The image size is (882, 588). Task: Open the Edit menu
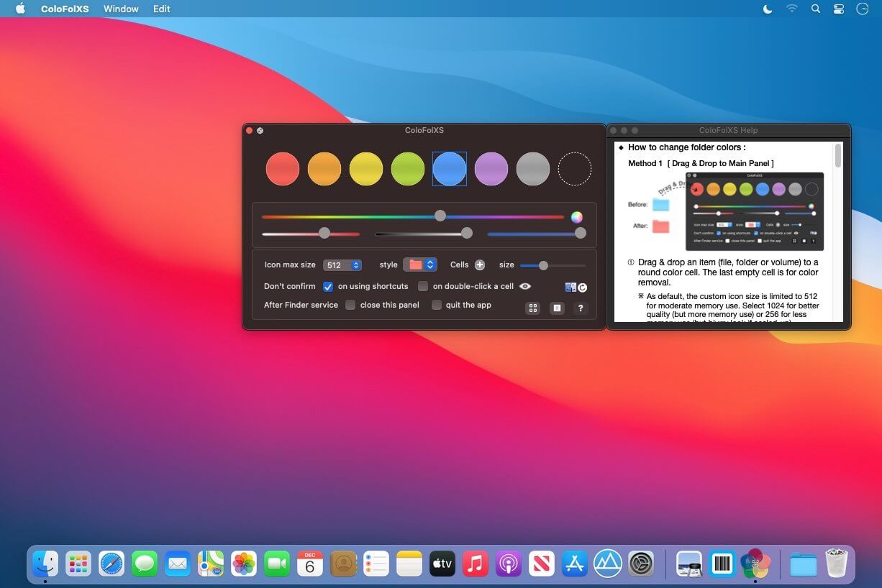(x=162, y=9)
